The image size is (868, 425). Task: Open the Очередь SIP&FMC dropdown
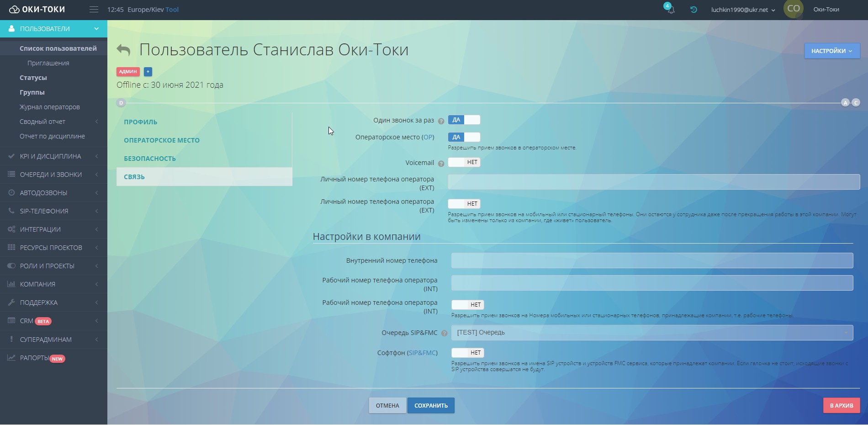click(x=651, y=333)
